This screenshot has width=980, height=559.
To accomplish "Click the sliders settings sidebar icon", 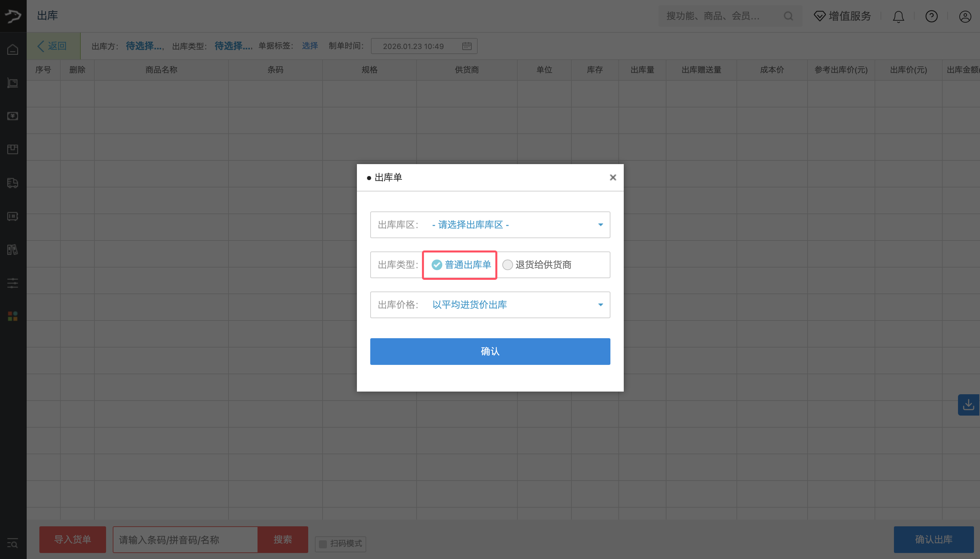I will pos(13,284).
